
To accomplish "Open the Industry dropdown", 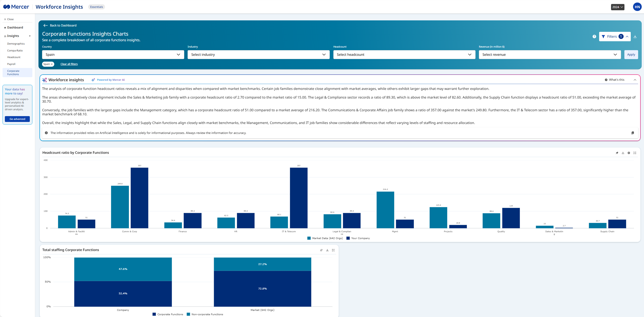I will point(258,54).
